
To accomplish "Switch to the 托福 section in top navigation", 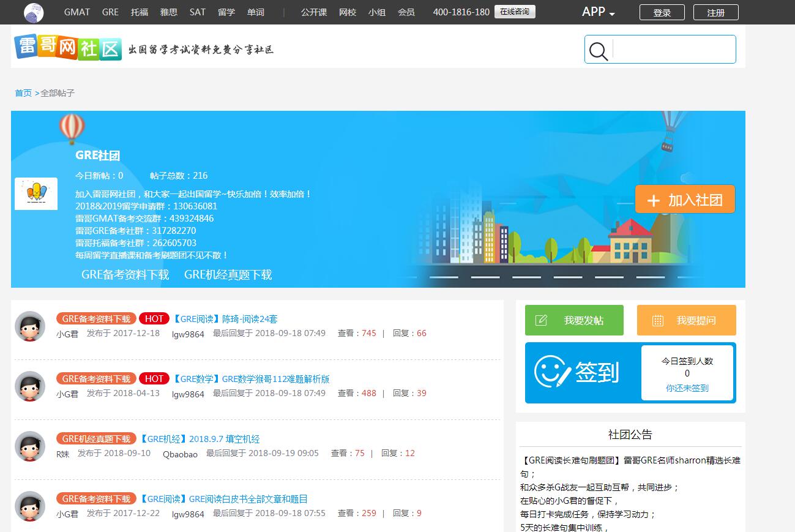I will pyautogui.click(x=139, y=12).
